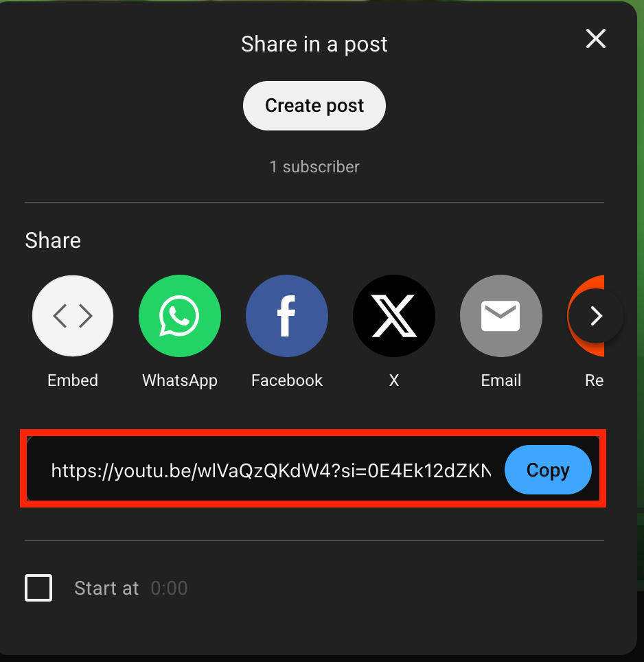
Task: Share to X using the black icon
Action: coord(393,316)
